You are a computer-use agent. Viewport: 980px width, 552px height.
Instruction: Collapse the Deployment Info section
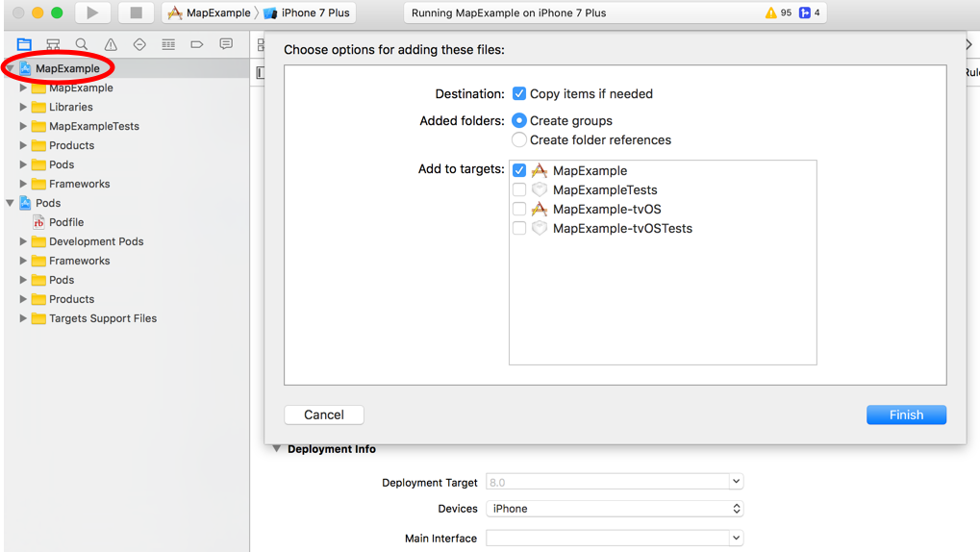[x=276, y=449]
